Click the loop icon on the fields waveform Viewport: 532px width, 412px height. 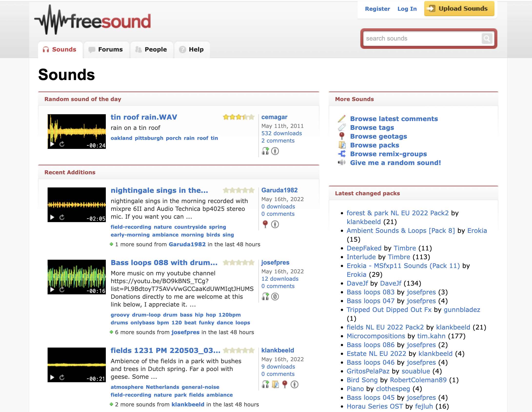(62, 377)
